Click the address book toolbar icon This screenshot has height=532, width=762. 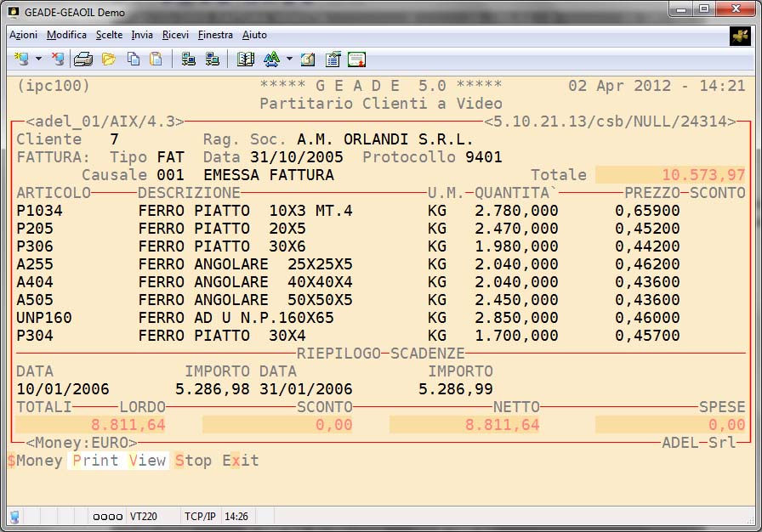[x=246, y=59]
